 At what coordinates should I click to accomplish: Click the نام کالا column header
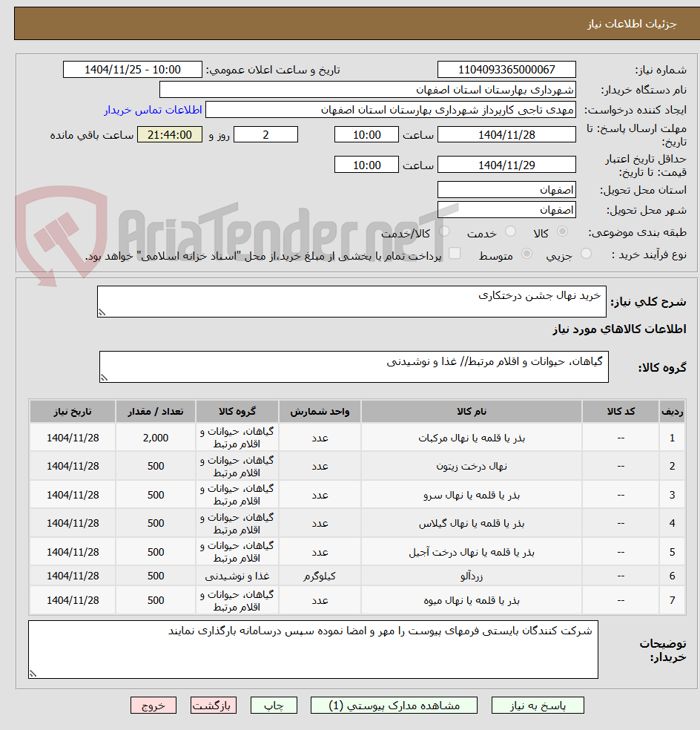(472, 412)
